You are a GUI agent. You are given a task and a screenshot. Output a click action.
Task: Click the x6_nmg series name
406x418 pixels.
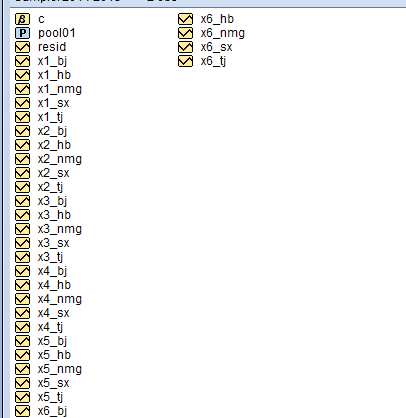[223, 33]
